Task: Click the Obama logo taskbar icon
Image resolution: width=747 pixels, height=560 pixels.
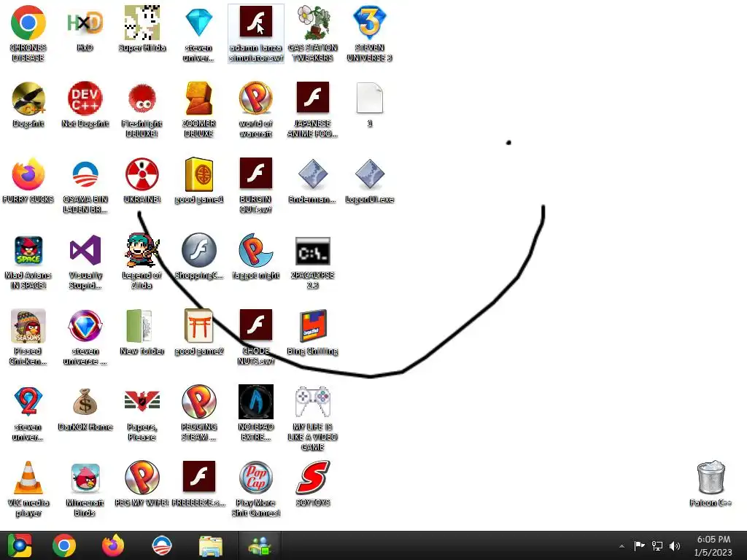Action: tap(161, 545)
